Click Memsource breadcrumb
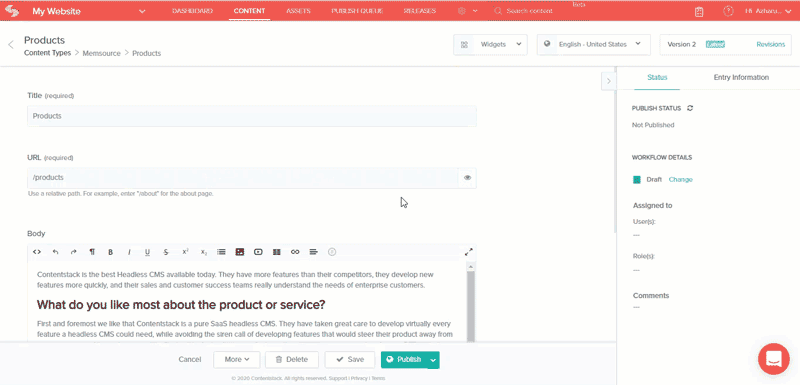This screenshot has width=800, height=385. point(102,53)
